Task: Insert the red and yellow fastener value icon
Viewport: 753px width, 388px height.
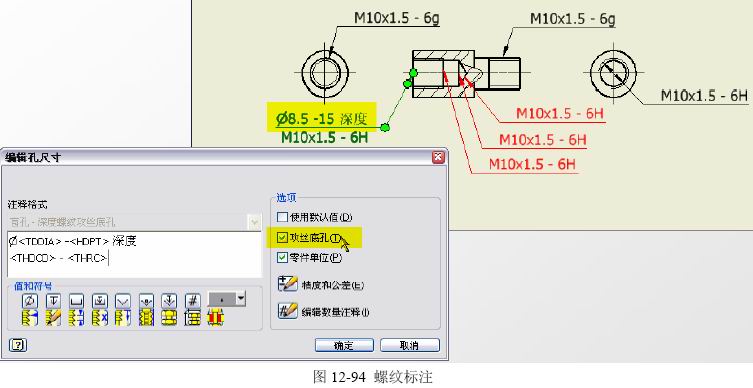Action: pyautogui.click(x=216, y=318)
